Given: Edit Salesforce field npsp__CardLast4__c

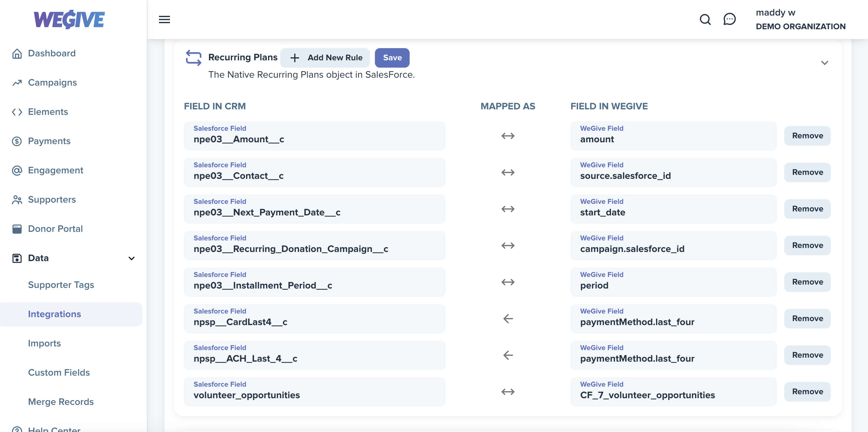Looking at the screenshot, I should (x=314, y=319).
